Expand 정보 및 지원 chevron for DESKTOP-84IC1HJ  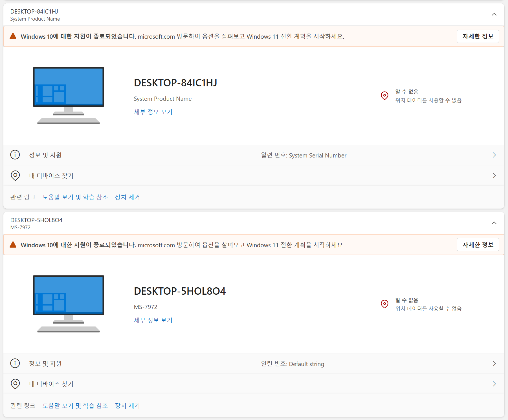pyautogui.click(x=494, y=155)
